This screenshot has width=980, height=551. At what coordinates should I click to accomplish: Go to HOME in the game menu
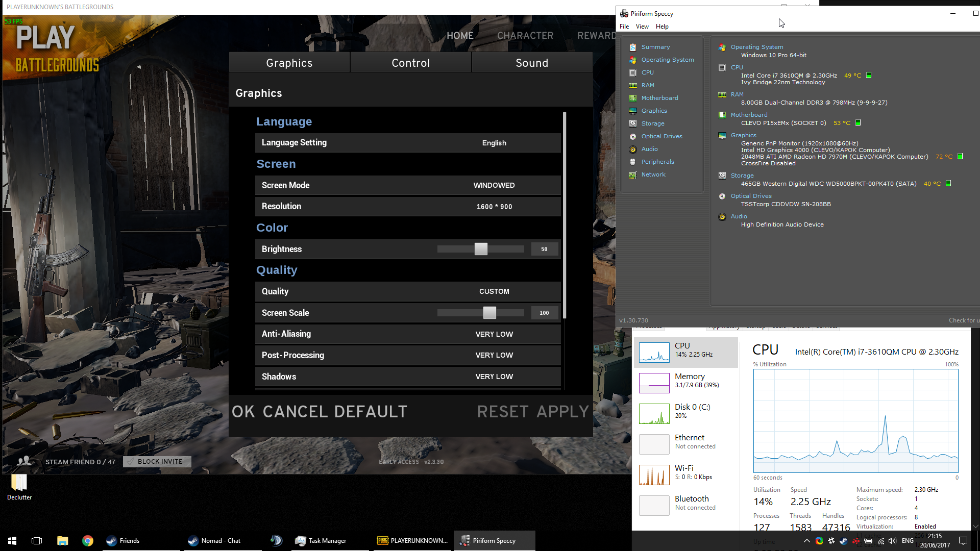tap(460, 36)
